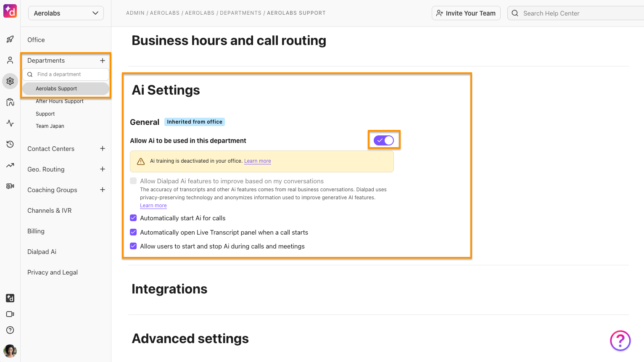Uncheck Automatically start Ai for calls
The height and width of the screenshot is (362, 644).
[x=133, y=218]
